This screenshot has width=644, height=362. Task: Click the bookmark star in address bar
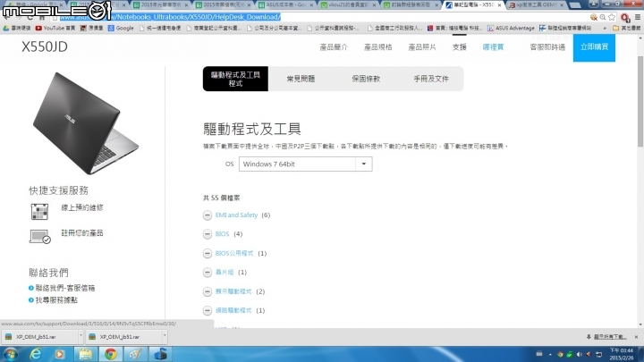(612, 17)
